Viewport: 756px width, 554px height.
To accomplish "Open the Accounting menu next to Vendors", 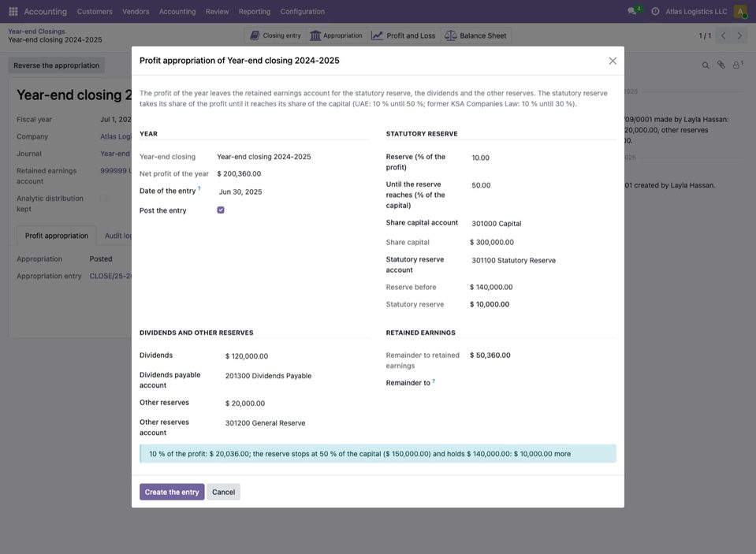I will [177, 11].
